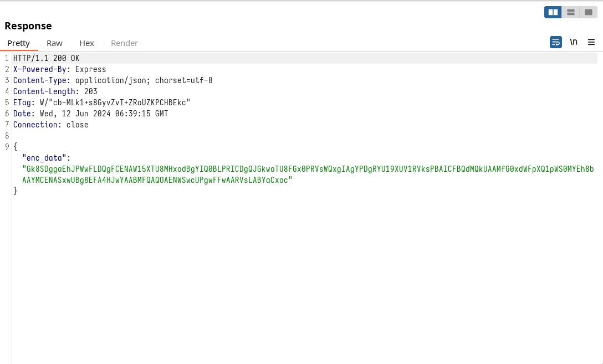Image resolution: width=603 pixels, height=364 pixels.
Task: Click the "enc_data" JSON key
Action: point(44,158)
